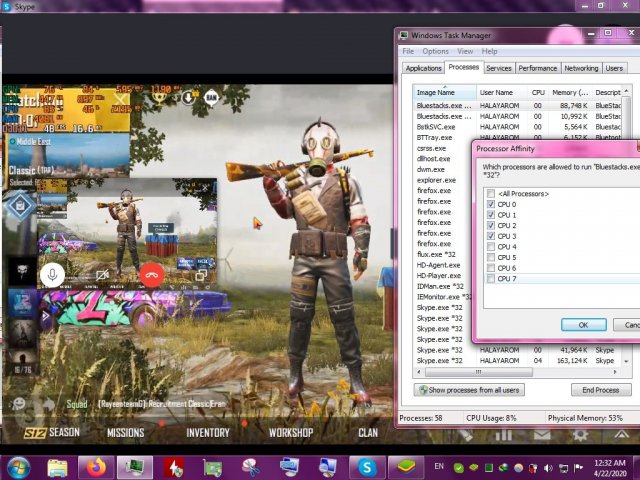Open Firefox from the taskbar
The width and height of the screenshot is (640, 480).
tap(96, 467)
